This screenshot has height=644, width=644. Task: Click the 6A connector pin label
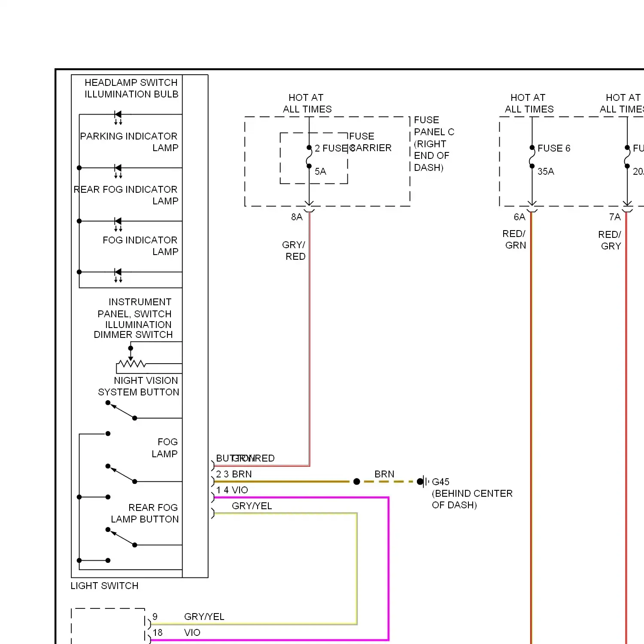519,217
